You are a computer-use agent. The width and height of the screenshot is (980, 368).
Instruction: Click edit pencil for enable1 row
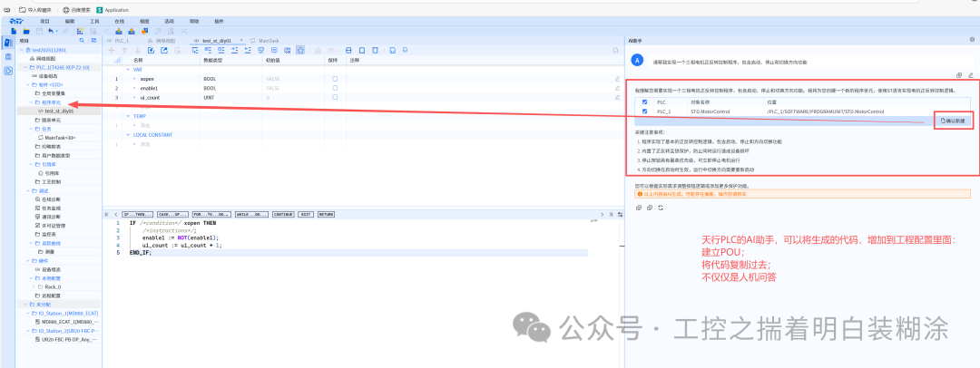point(618,88)
